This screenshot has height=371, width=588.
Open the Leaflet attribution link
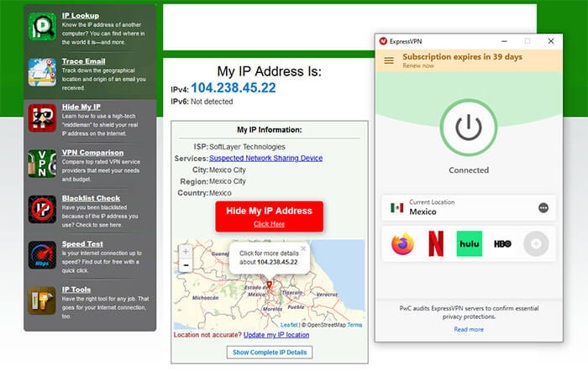tap(289, 325)
